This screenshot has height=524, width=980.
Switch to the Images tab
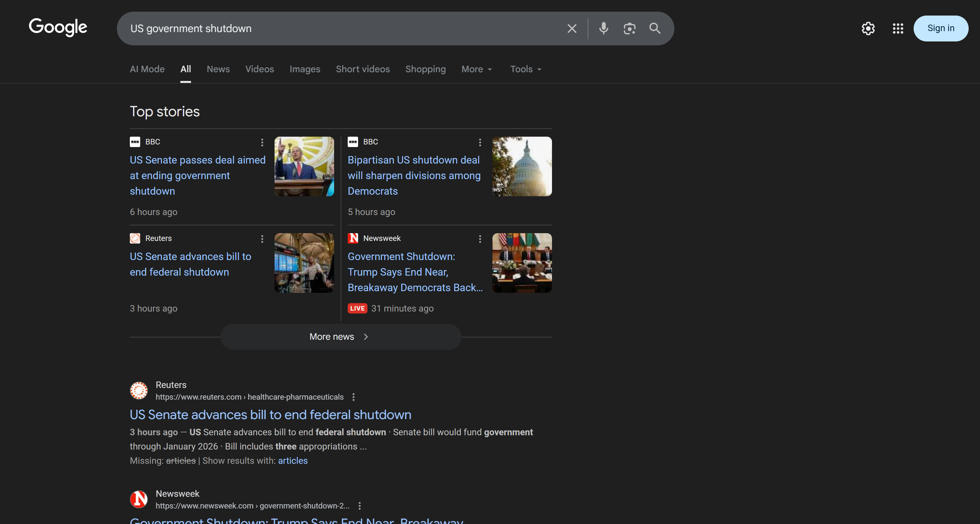click(304, 69)
